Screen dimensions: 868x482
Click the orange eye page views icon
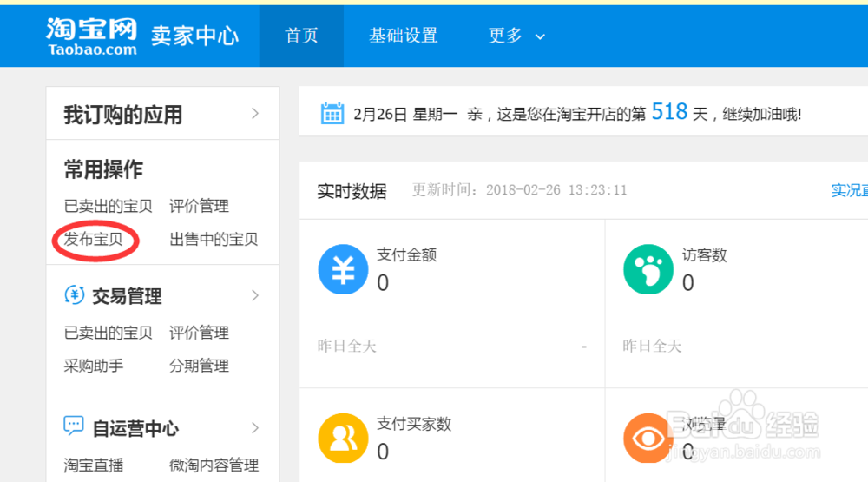click(x=648, y=438)
